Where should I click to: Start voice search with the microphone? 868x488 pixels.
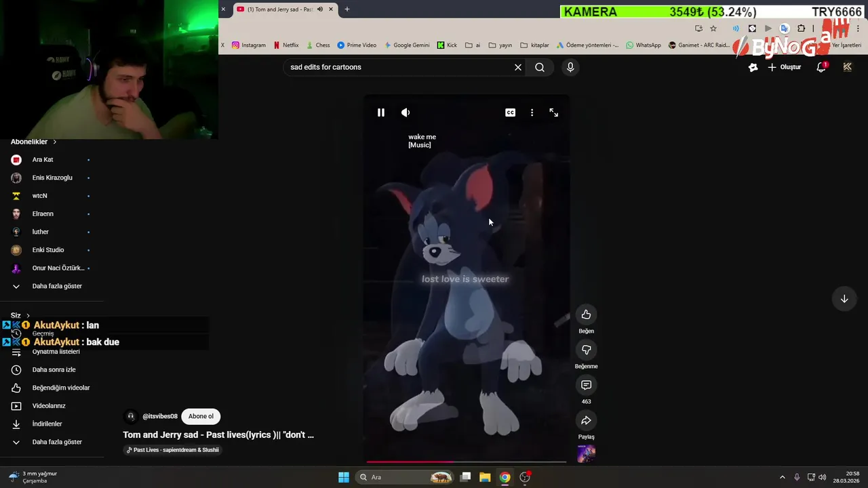pyautogui.click(x=570, y=67)
